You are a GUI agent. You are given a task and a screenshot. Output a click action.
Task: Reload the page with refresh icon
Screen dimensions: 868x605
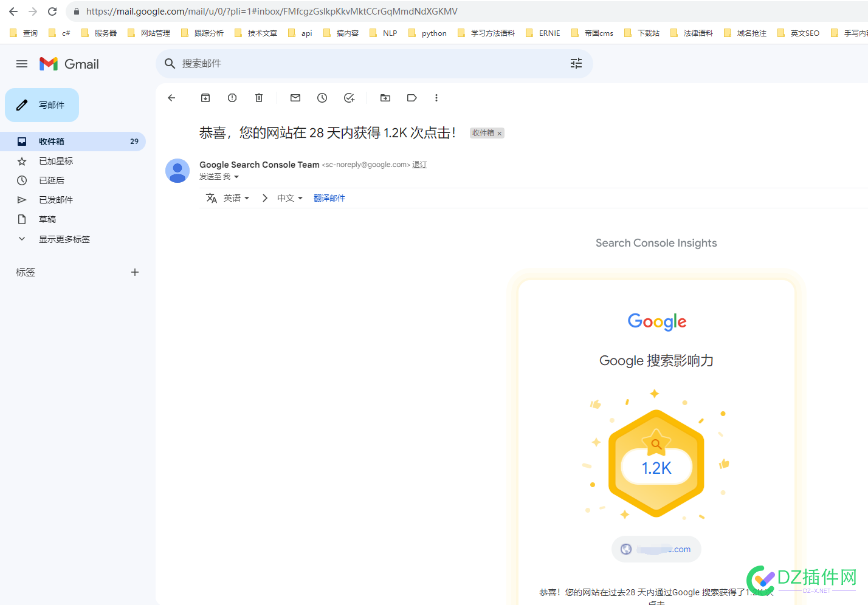tap(52, 12)
